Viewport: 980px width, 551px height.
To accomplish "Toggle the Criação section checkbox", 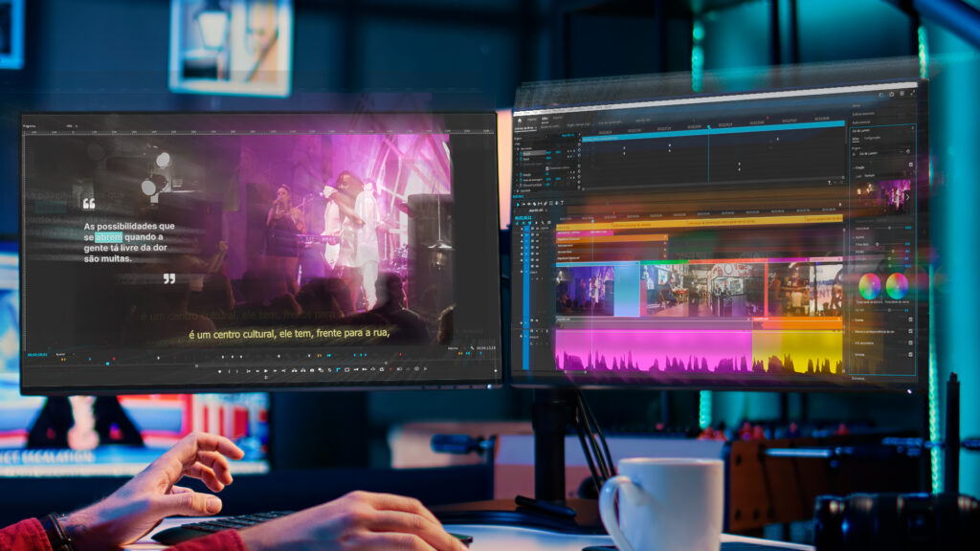I will [x=911, y=165].
